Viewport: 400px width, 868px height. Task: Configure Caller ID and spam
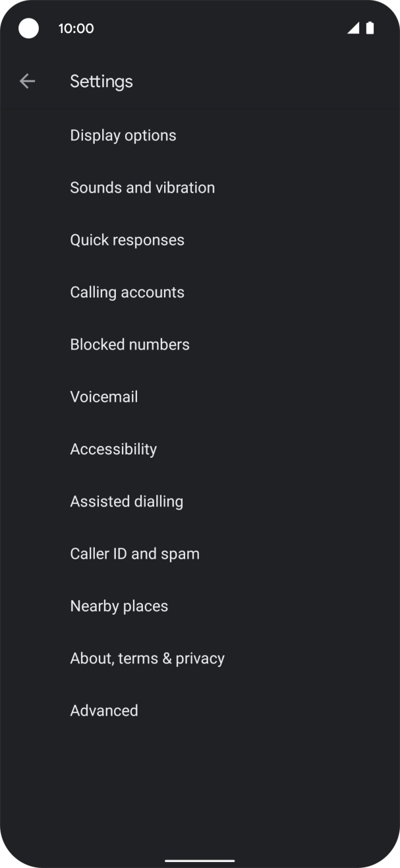tap(134, 553)
